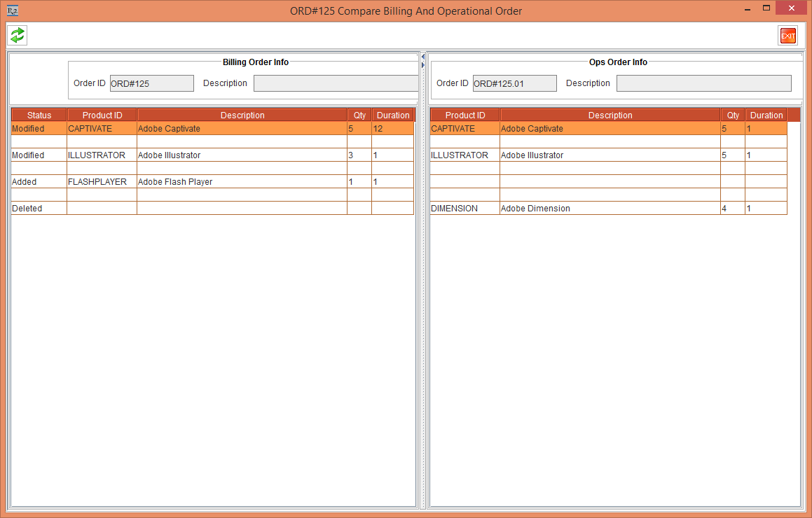This screenshot has width=812, height=518.
Task: Click the Ops Order ID field ORD#125.01
Action: click(514, 83)
